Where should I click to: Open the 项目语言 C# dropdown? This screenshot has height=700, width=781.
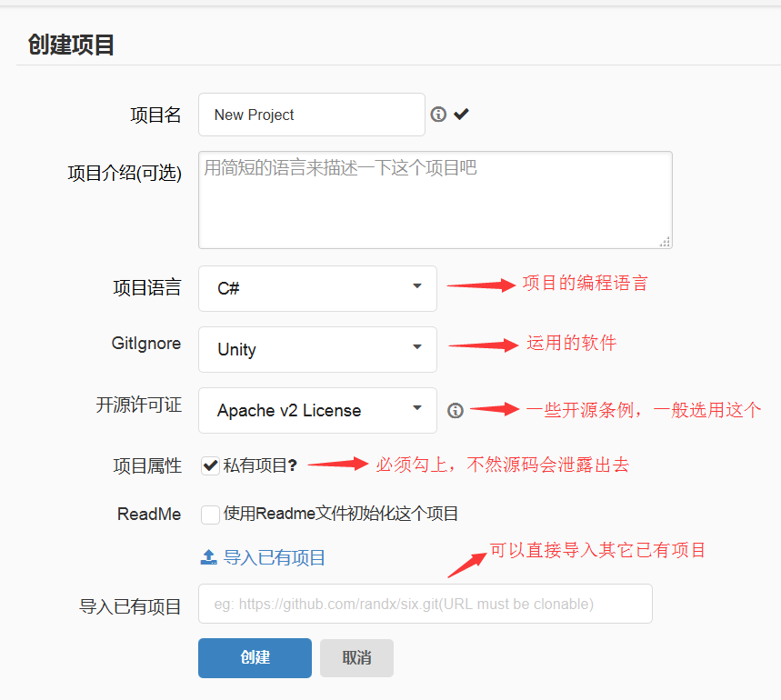click(x=318, y=288)
